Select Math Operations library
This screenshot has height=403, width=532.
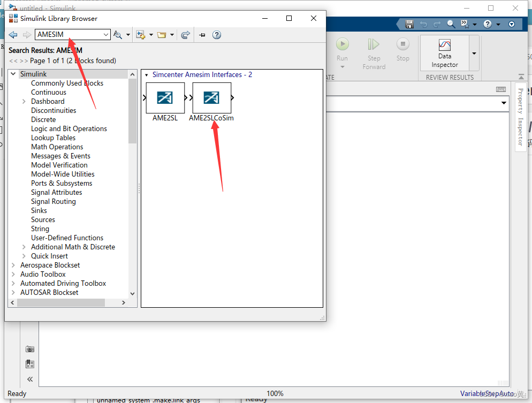click(x=57, y=147)
